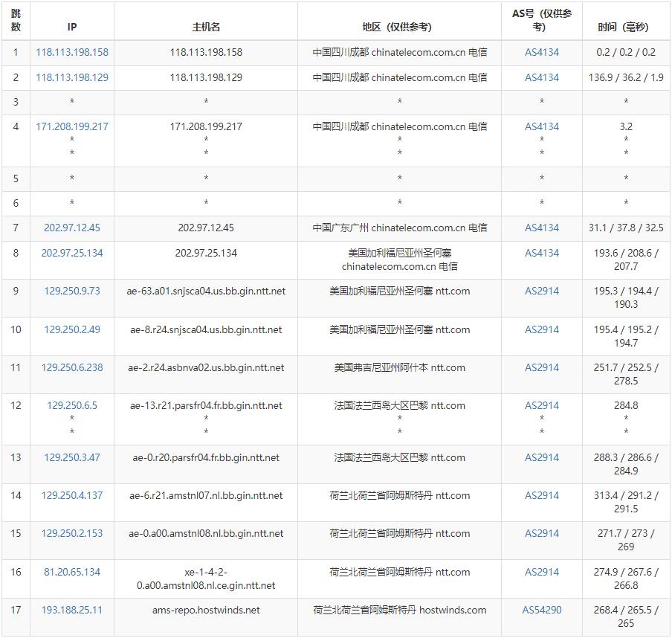This screenshot has height=641, width=672.
Task: Select hostname ams-repo.hostwinds.net
Action: coord(206,610)
